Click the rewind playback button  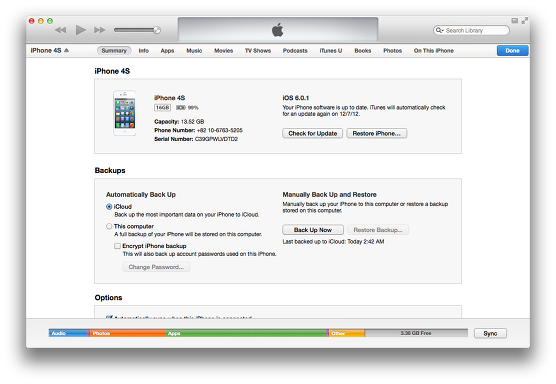[x=61, y=30]
